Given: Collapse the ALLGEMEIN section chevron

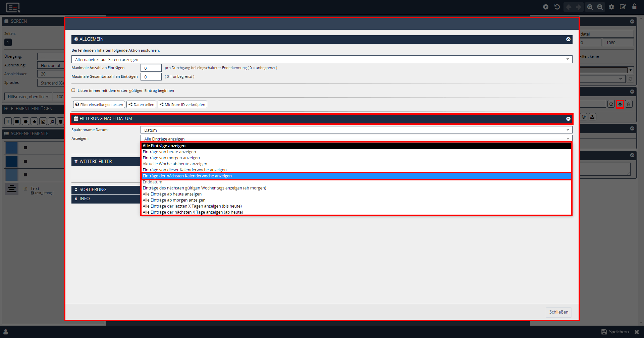Looking at the screenshot, I should pyautogui.click(x=568, y=39).
